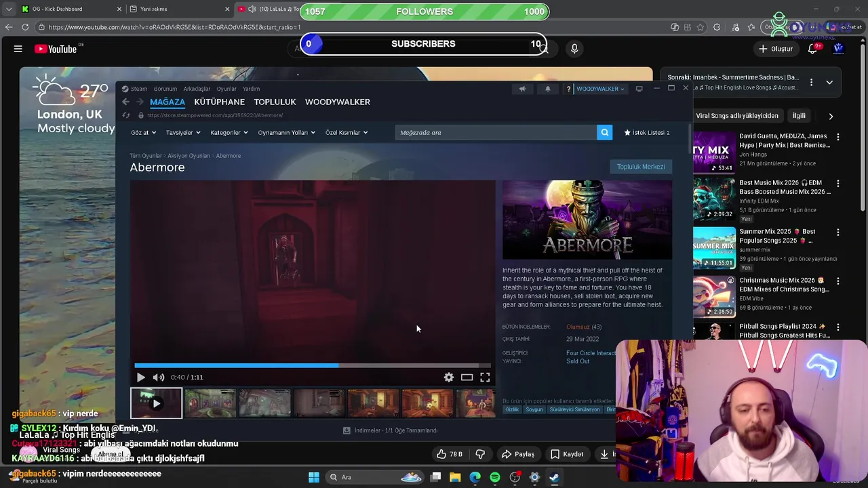The image size is (868, 488).
Task: Select the Soygun tag
Action: (534, 409)
